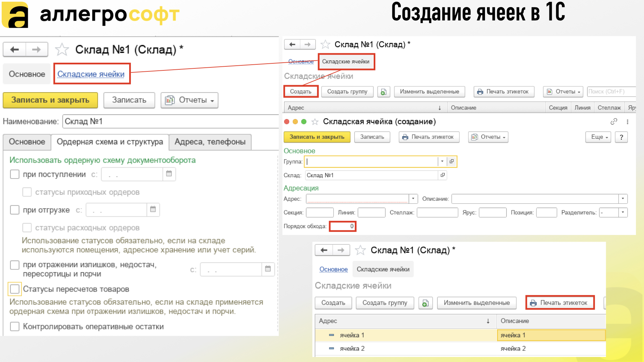Open the Склад field link icon
This screenshot has width=644, height=362.
(x=442, y=175)
